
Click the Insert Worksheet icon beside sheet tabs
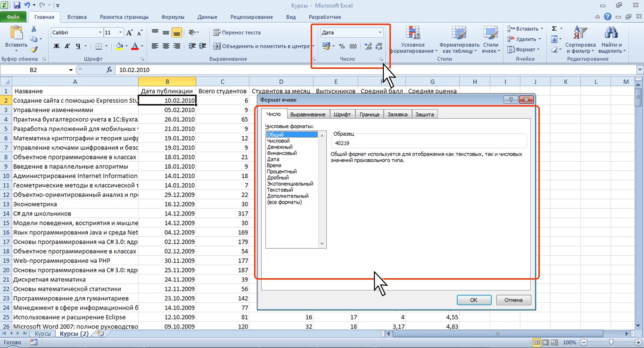coord(99,333)
